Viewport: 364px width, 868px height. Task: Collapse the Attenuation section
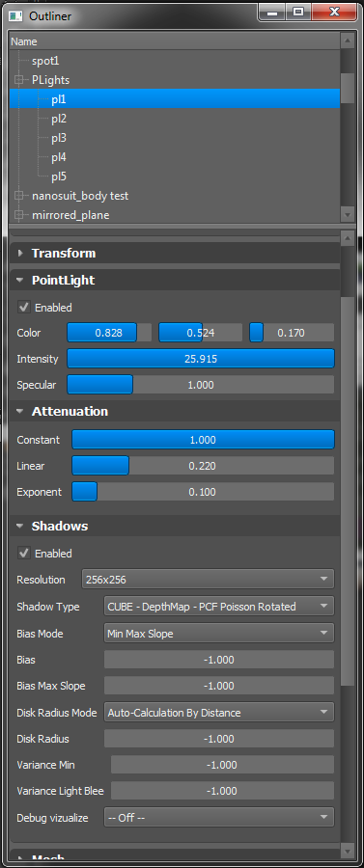click(x=20, y=412)
